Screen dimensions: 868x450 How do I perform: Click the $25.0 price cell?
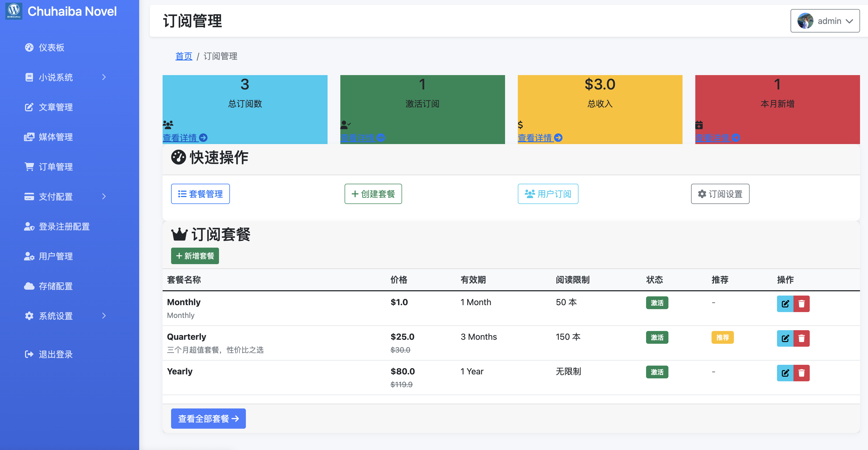point(402,337)
